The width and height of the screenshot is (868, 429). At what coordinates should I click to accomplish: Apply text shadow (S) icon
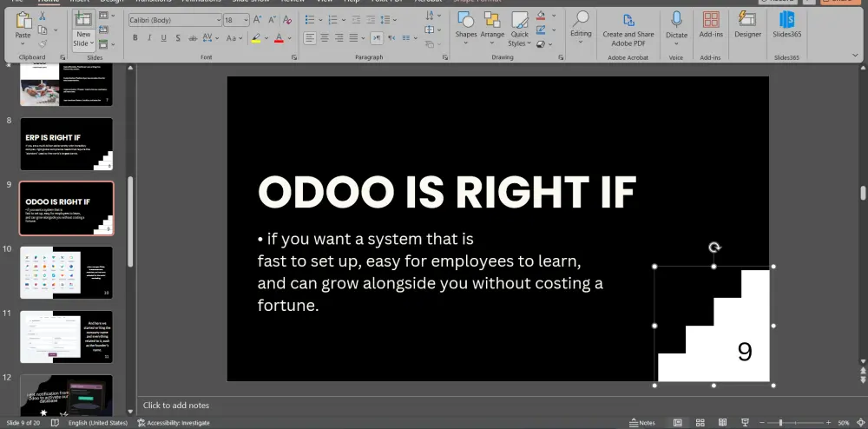tap(178, 38)
